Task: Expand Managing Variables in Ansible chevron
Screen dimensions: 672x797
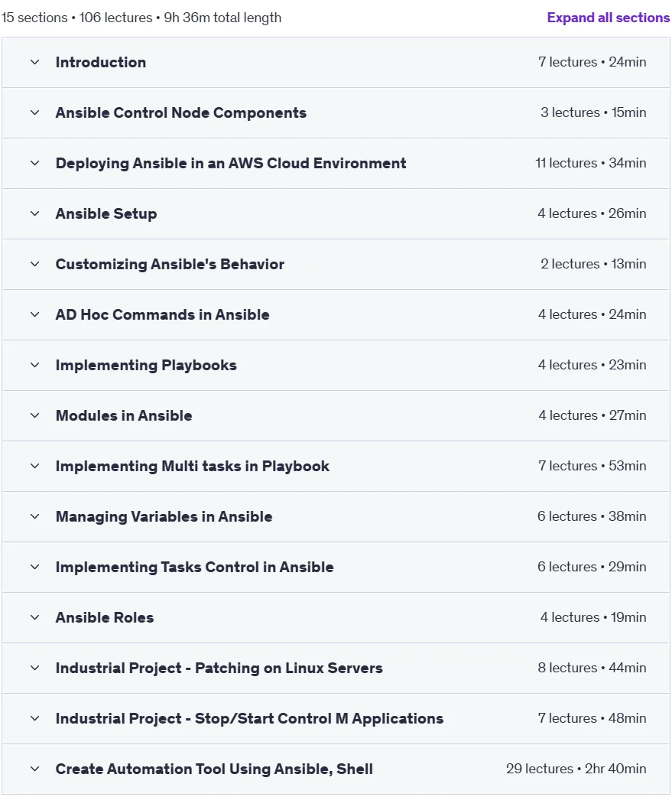Action: (35, 516)
